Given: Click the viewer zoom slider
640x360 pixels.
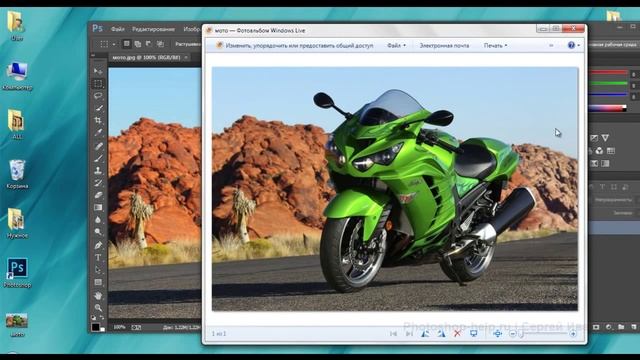Looking at the screenshot, I should tap(543, 333).
